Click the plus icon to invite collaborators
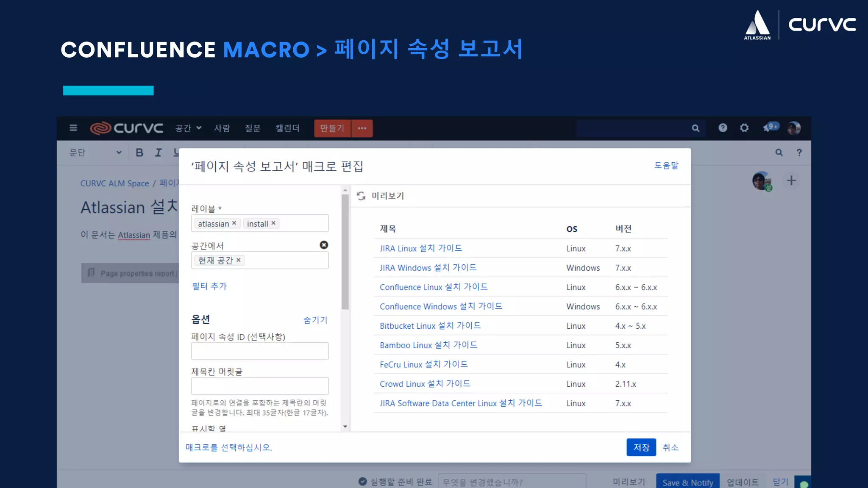Image resolution: width=868 pixels, height=488 pixels. 791,181
